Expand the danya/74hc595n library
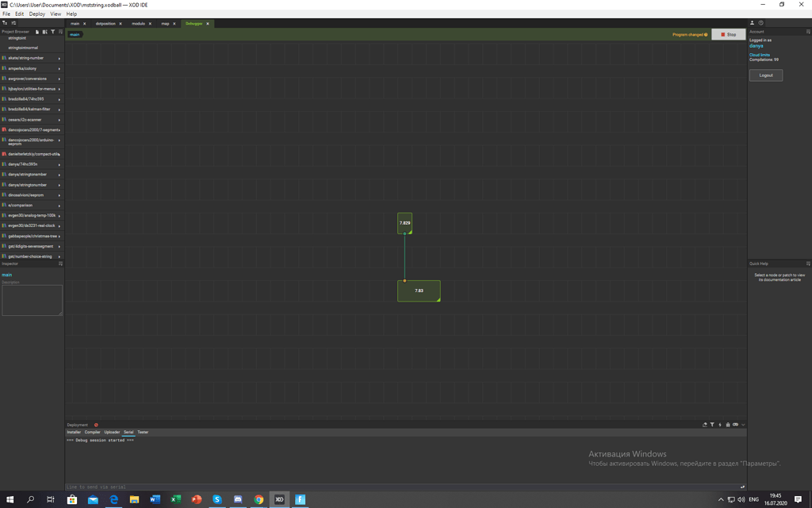The height and width of the screenshot is (508, 812). click(32, 164)
